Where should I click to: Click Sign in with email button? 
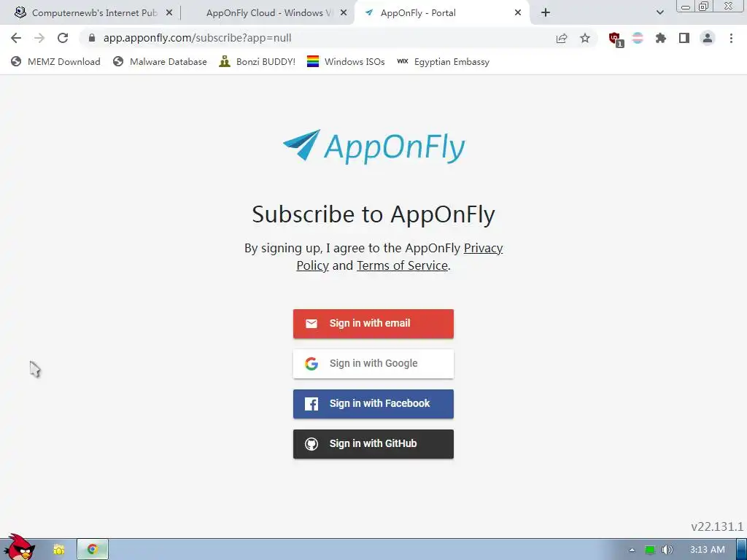373,324
